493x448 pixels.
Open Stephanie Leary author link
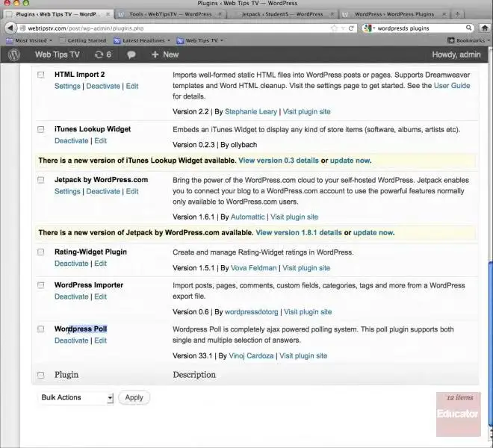[x=251, y=111]
